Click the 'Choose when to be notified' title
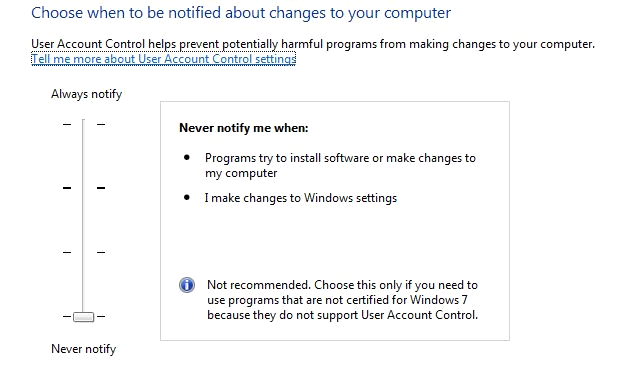 click(x=241, y=13)
